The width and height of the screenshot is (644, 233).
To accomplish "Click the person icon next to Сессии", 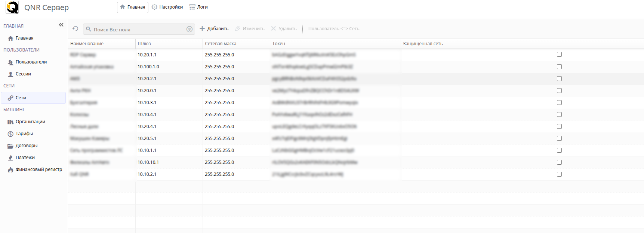I will coord(10,74).
